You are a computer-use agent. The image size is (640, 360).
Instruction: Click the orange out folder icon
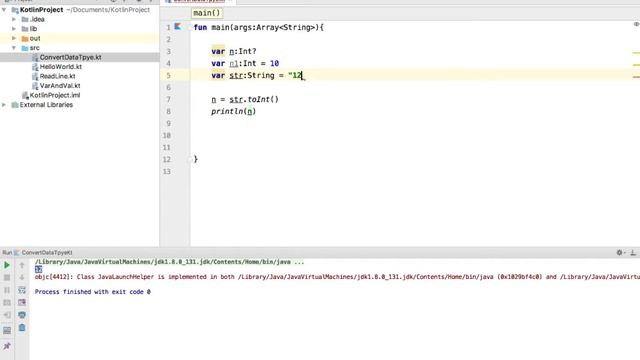click(25, 38)
